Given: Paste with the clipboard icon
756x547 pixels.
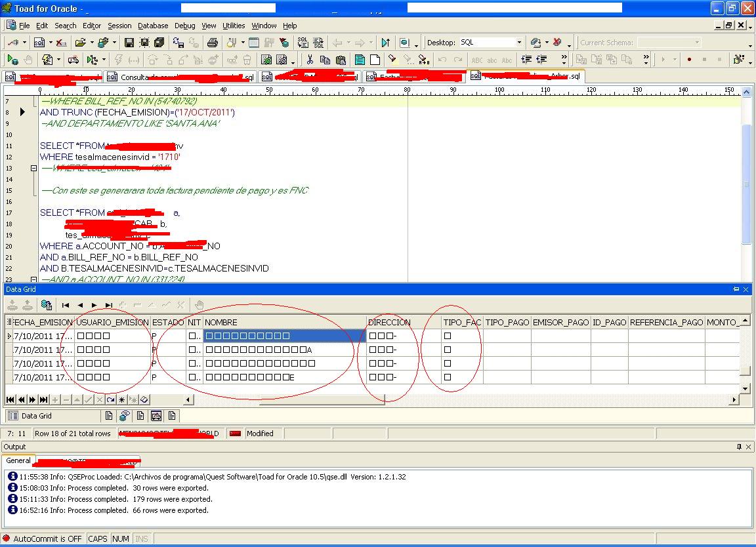Looking at the screenshot, I should (x=341, y=60).
